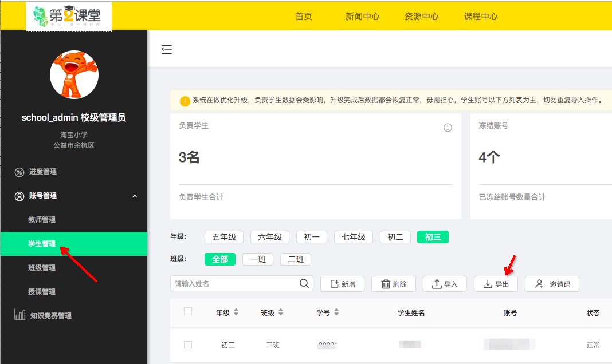Click the sidebar collapse hamburger icon
This screenshot has width=612, height=364.
coord(167,50)
